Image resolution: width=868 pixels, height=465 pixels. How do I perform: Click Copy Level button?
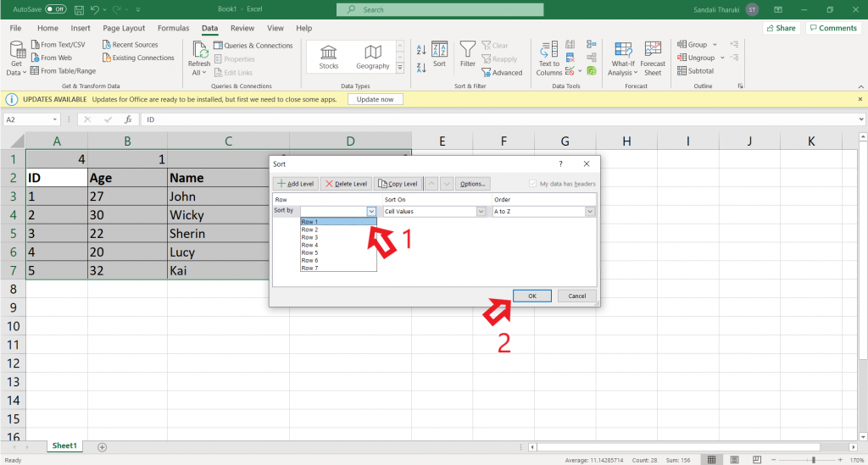pyautogui.click(x=398, y=184)
